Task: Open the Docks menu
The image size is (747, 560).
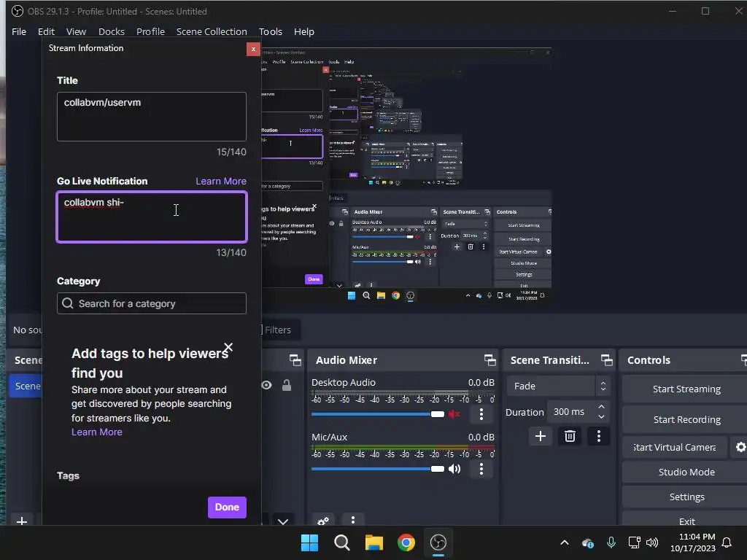Action: pyautogui.click(x=112, y=31)
